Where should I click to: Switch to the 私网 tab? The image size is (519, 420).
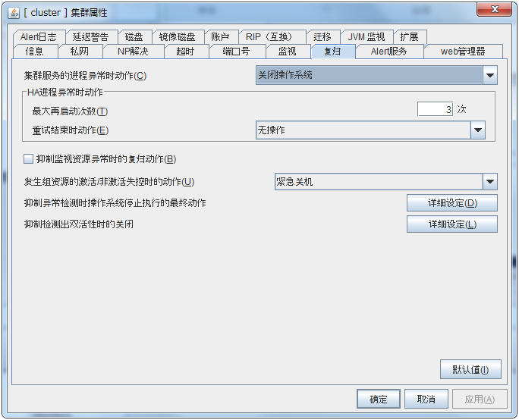pyautogui.click(x=80, y=52)
